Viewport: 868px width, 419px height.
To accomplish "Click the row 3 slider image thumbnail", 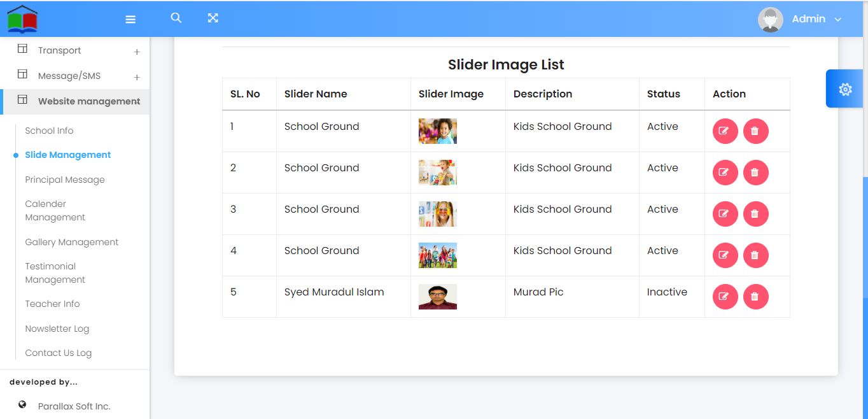I will pos(438,214).
